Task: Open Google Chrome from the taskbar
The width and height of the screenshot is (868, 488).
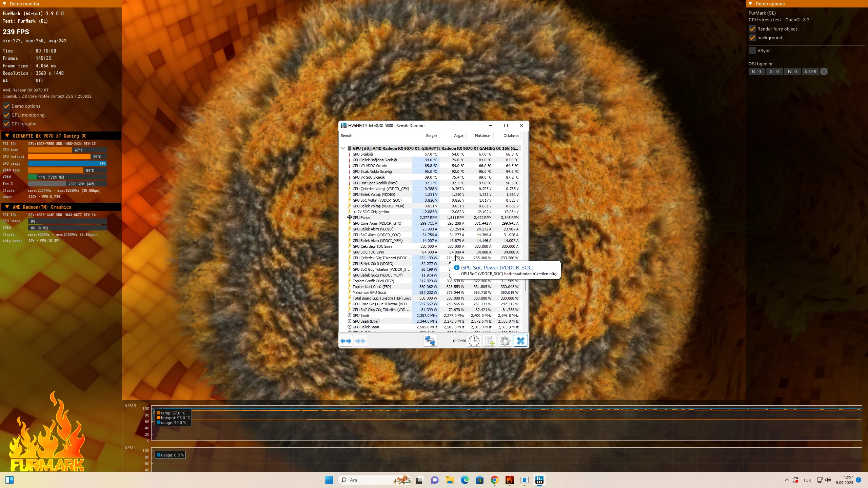Action: tap(494, 480)
